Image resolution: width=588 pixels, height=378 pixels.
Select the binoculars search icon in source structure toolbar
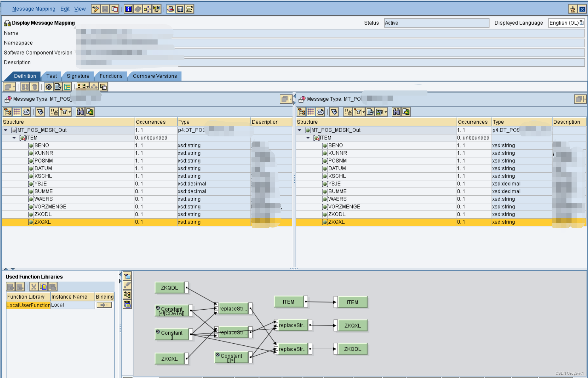coord(81,111)
